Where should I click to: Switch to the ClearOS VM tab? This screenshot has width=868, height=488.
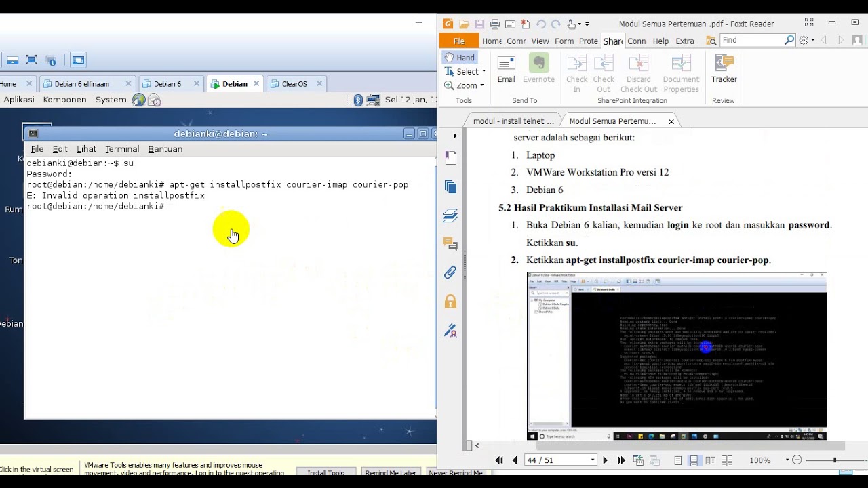tap(294, 84)
